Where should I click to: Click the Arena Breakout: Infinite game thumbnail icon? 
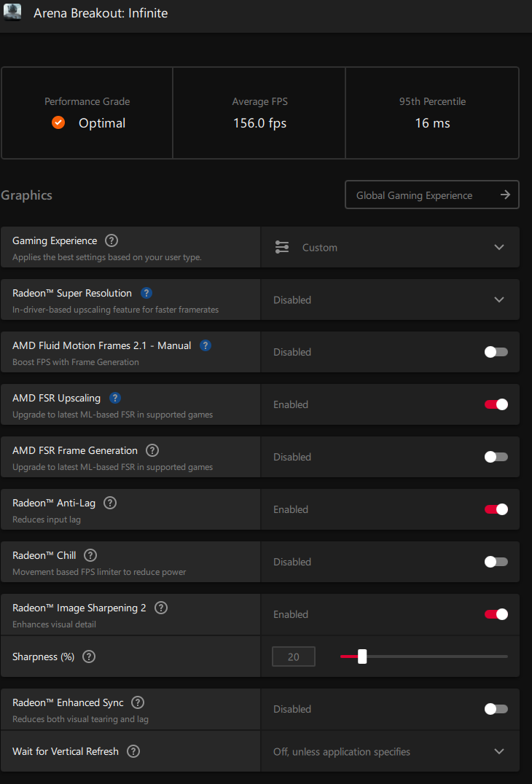tap(12, 13)
